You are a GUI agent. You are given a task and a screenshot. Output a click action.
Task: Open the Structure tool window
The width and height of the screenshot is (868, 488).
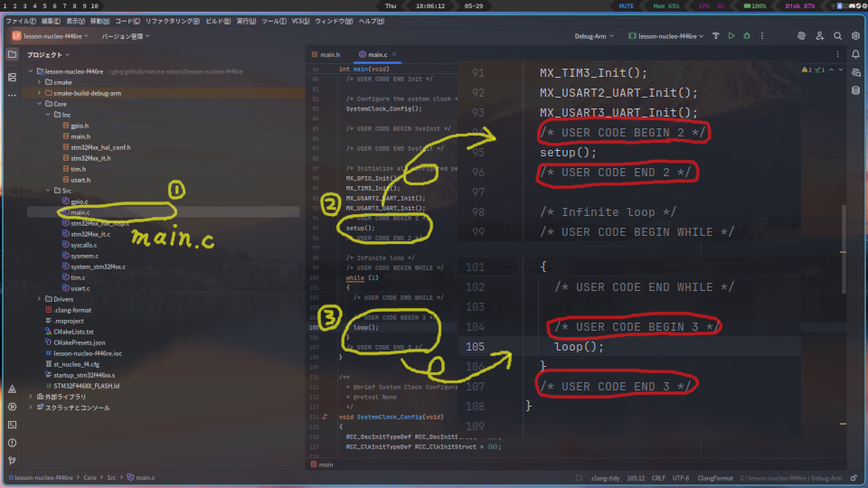[12, 78]
